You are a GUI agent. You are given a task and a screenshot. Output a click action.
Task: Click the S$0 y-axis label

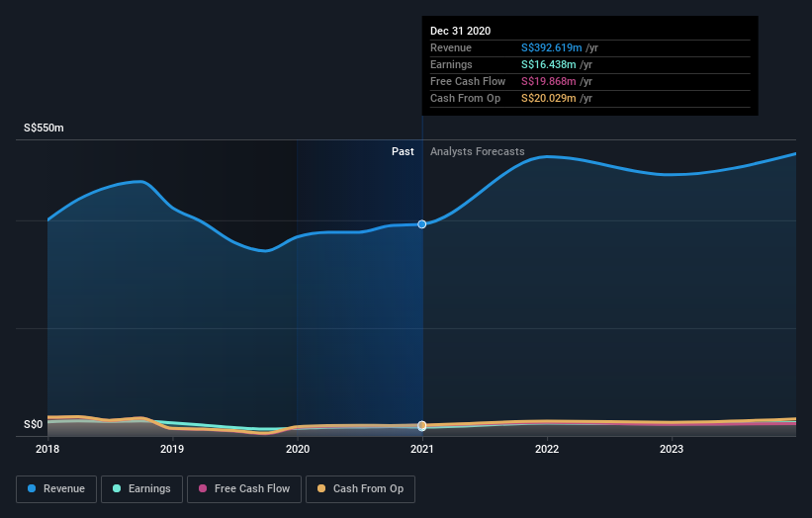pos(34,424)
